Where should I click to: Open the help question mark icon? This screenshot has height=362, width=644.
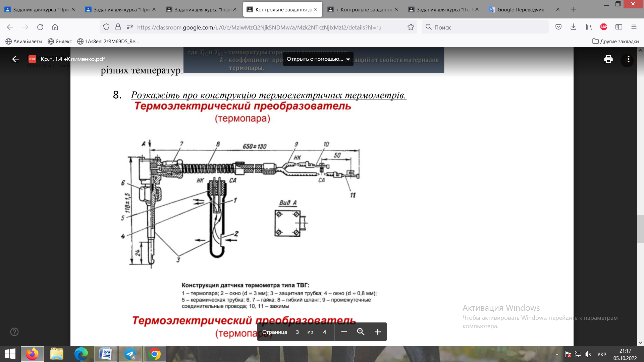(14, 332)
